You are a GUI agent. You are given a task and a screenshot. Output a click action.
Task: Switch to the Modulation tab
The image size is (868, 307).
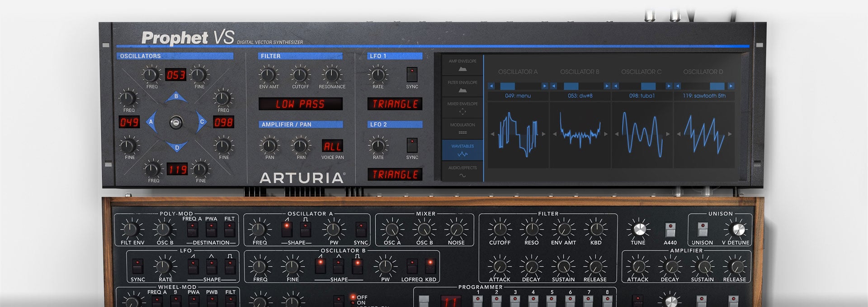(462, 128)
